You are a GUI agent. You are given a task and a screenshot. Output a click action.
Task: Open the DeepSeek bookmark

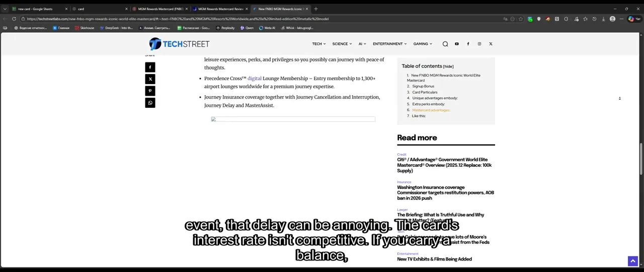pos(116,28)
